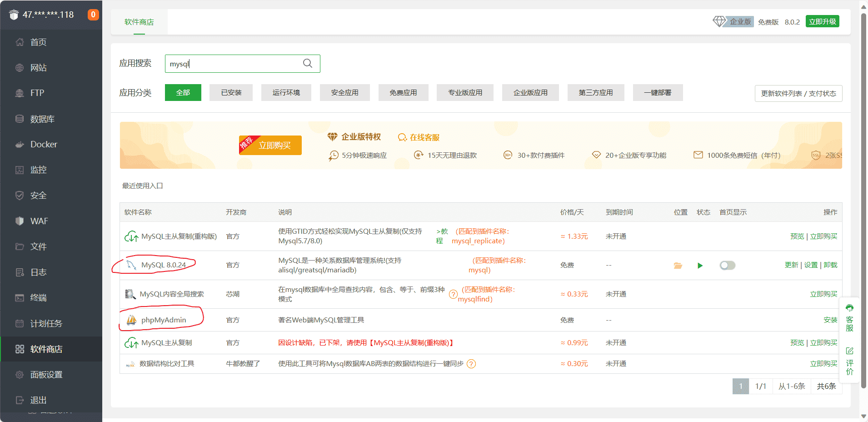The width and height of the screenshot is (868, 422).
Task: Click the 更新软件列表/支付状态 button
Action: pos(798,93)
